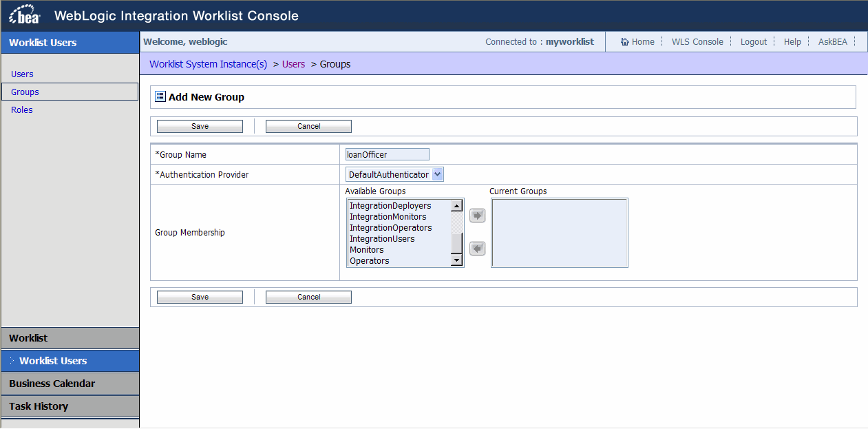
Task: Click the bottom Cancel button
Action: tap(308, 297)
